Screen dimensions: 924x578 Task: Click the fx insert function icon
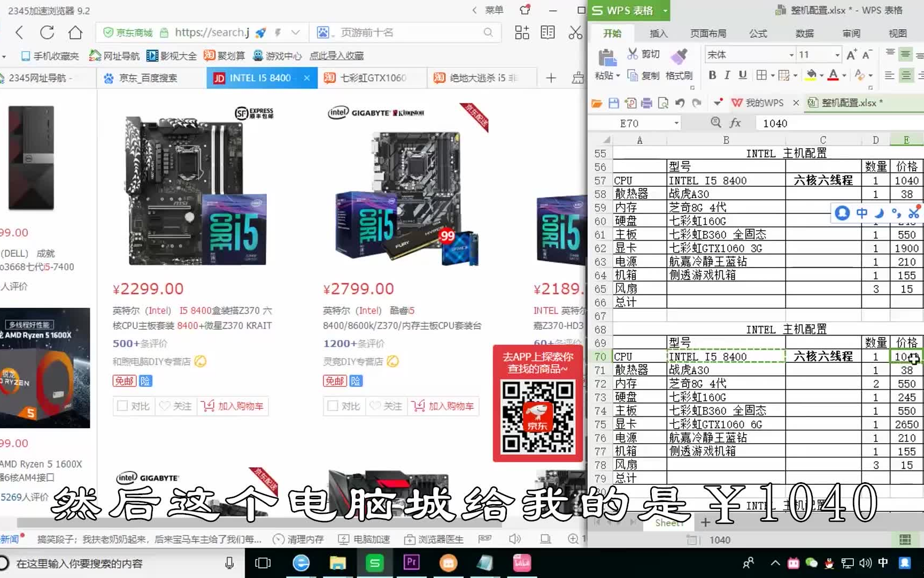[x=735, y=123]
